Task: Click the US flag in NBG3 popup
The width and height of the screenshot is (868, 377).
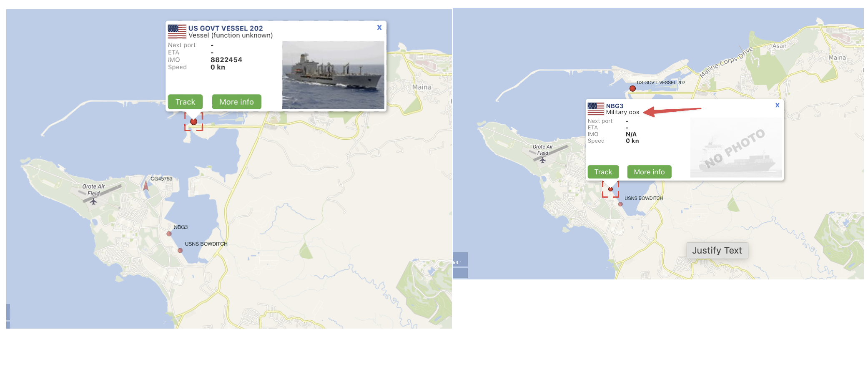Action: tap(596, 109)
